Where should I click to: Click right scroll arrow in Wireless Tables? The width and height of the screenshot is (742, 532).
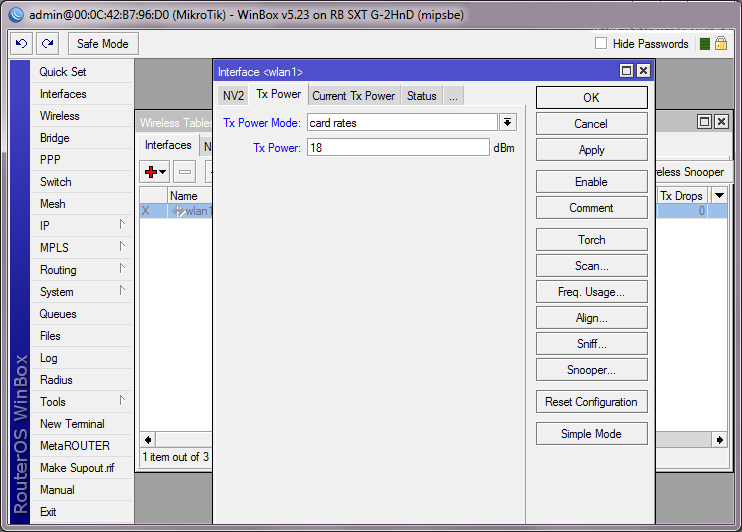(x=719, y=440)
